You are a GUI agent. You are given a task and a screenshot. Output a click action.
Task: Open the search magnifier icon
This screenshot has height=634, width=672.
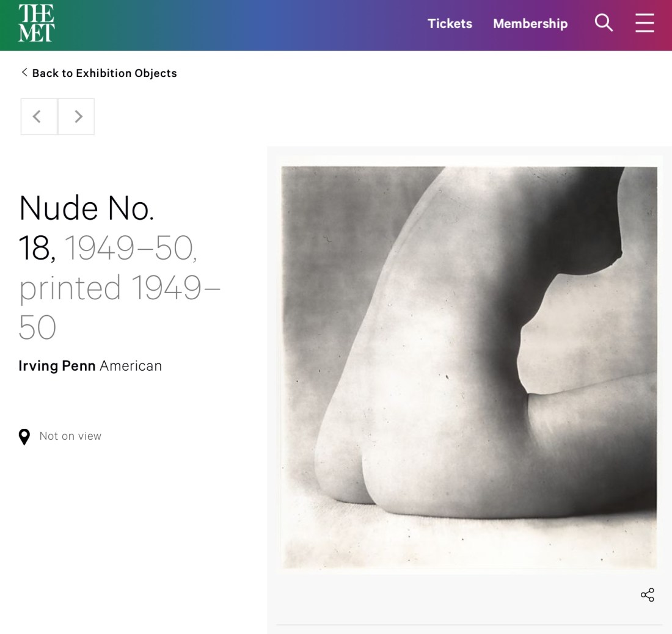click(604, 23)
